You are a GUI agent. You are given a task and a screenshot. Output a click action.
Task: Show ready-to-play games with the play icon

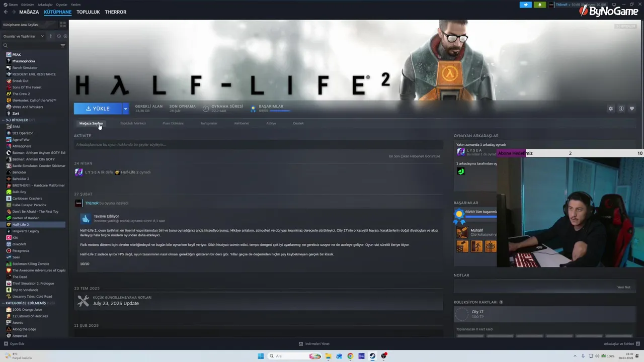click(x=65, y=36)
